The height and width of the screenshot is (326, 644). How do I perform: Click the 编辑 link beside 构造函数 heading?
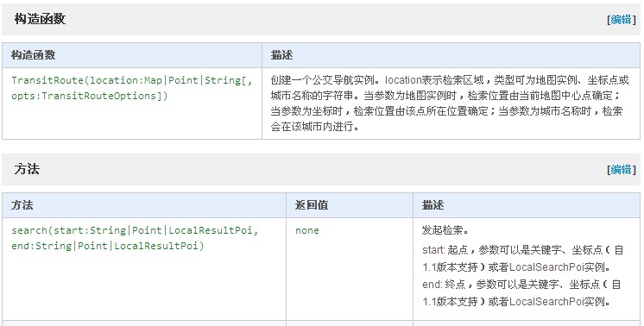point(621,19)
